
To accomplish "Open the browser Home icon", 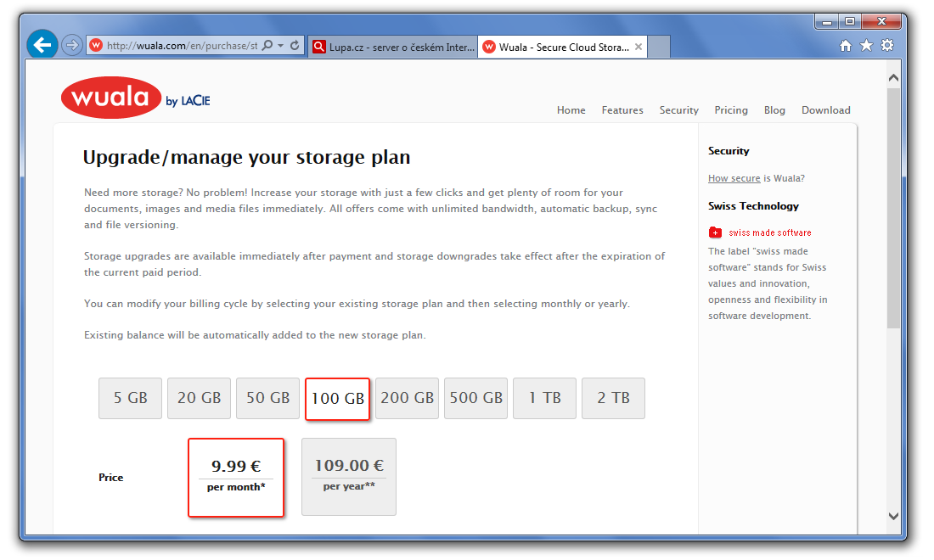I will pyautogui.click(x=845, y=46).
